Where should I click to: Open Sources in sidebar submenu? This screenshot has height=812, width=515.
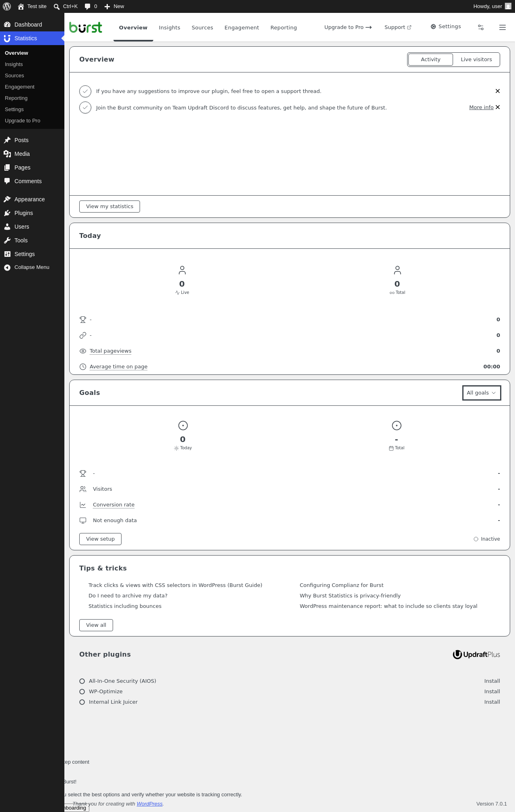click(32, 76)
